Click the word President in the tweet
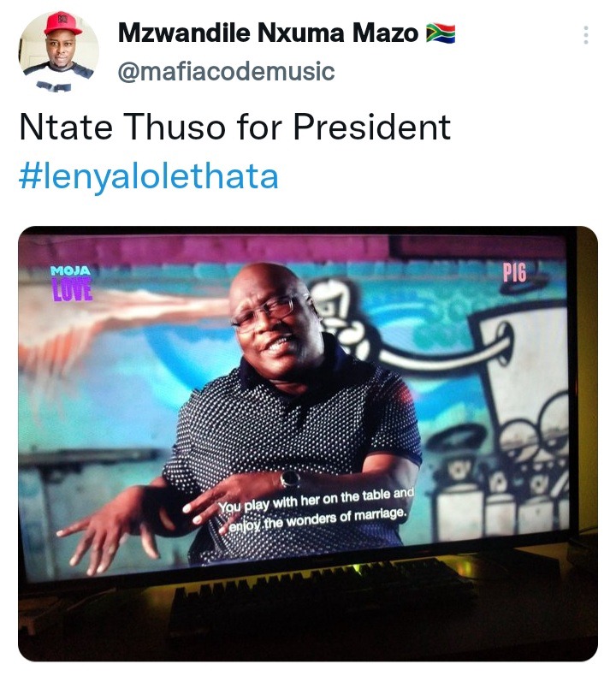The width and height of the screenshot is (616, 676). pyautogui.click(x=372, y=127)
